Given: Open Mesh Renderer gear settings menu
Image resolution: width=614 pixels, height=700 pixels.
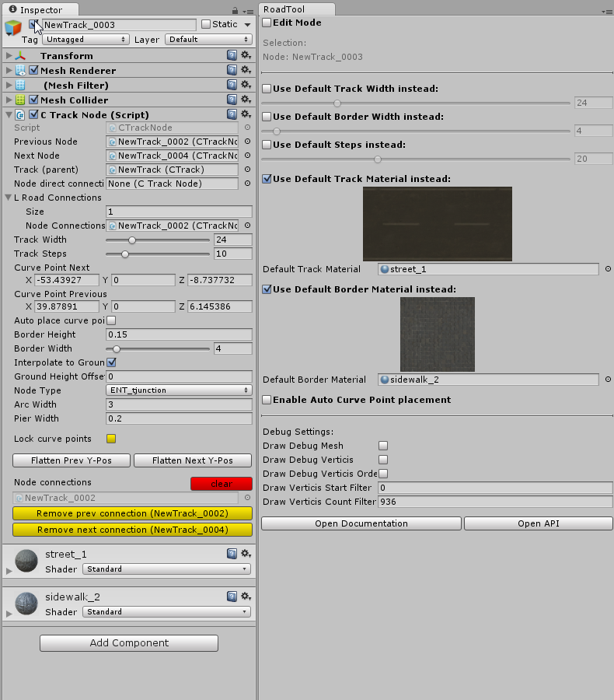Looking at the screenshot, I should tap(246, 70).
